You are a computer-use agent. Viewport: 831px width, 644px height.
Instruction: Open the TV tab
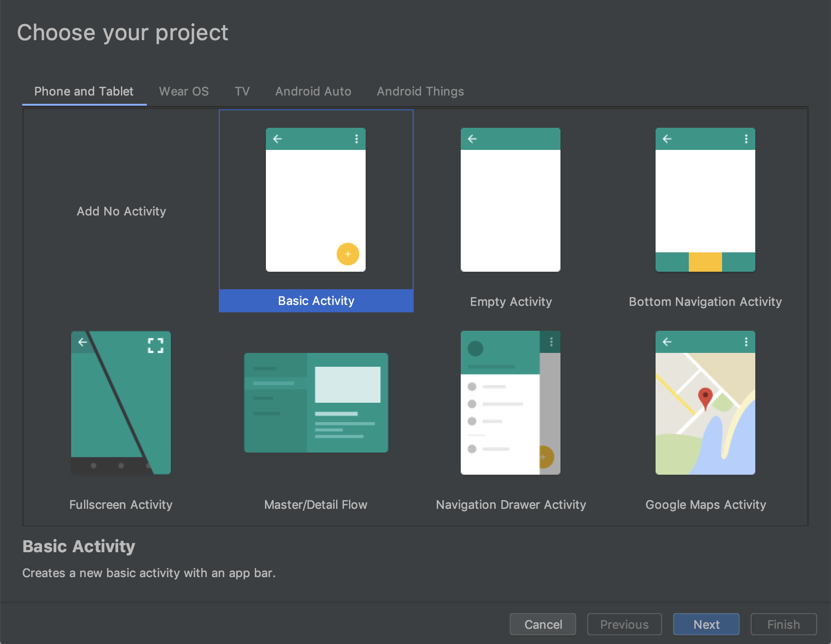(242, 91)
